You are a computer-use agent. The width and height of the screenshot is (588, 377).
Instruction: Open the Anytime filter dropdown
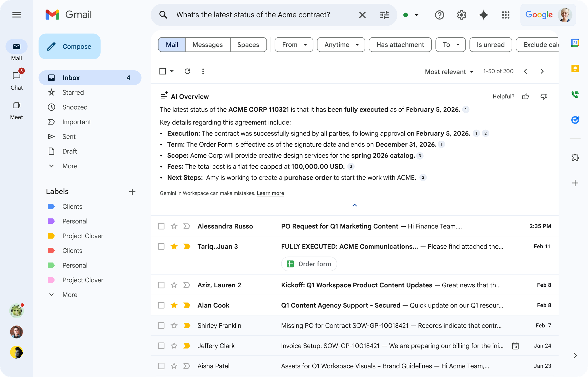pyautogui.click(x=341, y=44)
